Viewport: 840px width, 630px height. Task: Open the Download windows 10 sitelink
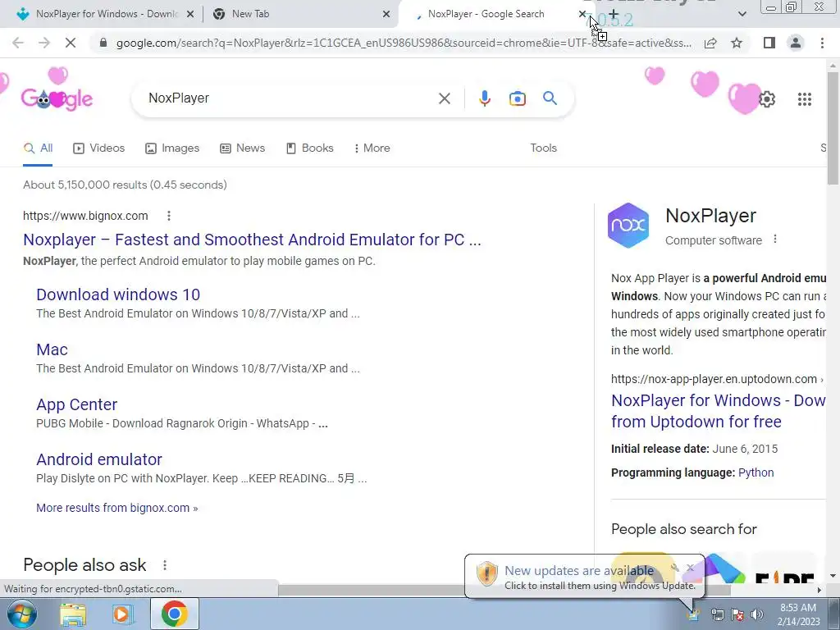click(x=118, y=294)
